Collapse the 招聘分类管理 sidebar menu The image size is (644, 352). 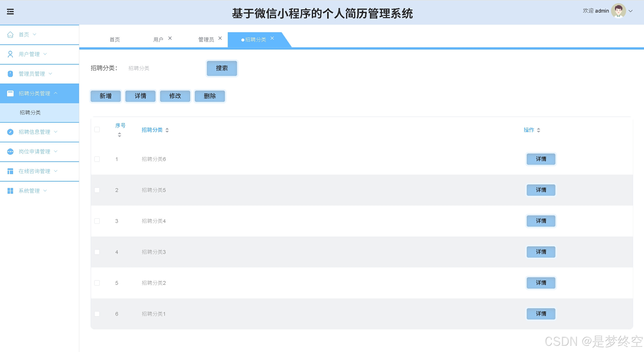pos(34,93)
